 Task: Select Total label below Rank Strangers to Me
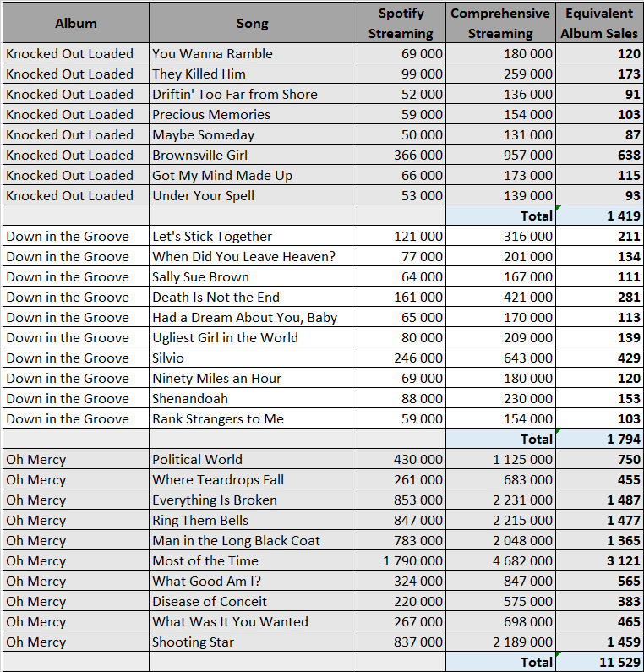[500, 439]
